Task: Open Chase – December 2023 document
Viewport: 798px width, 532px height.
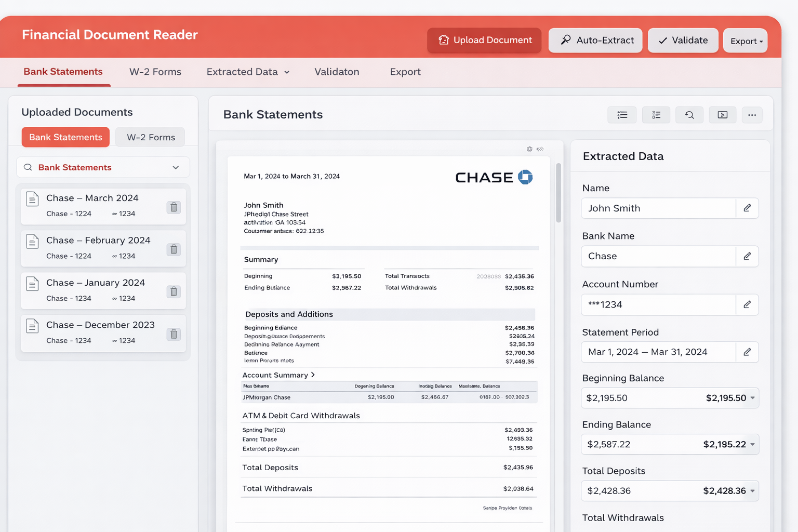Action: (x=103, y=333)
